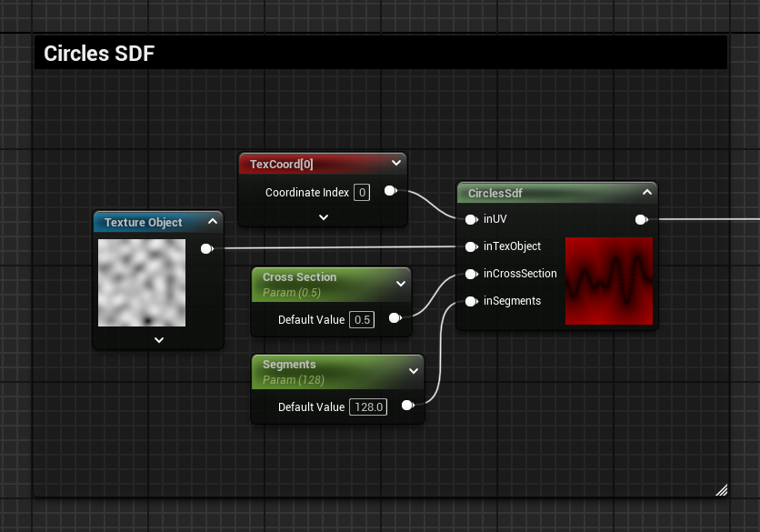Click the Coordinate Index value field

362,192
